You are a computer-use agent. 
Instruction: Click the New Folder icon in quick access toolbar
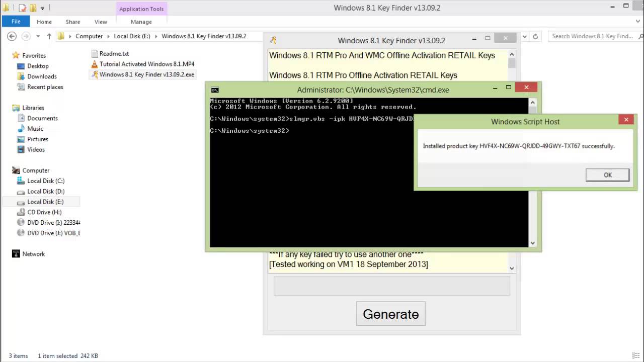click(x=33, y=8)
